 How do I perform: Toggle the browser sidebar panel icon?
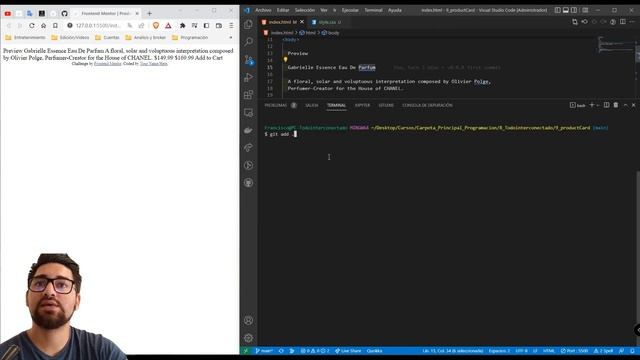point(207,25)
